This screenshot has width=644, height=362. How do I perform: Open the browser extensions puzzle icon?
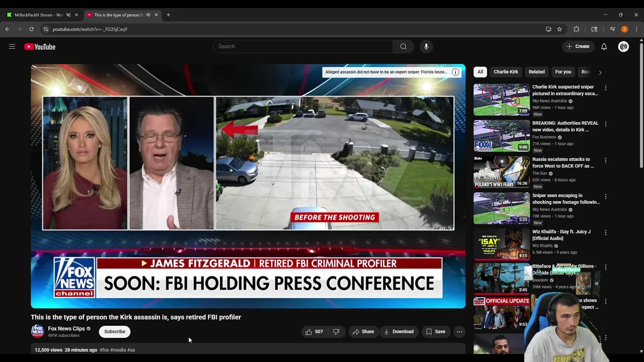[577, 29]
